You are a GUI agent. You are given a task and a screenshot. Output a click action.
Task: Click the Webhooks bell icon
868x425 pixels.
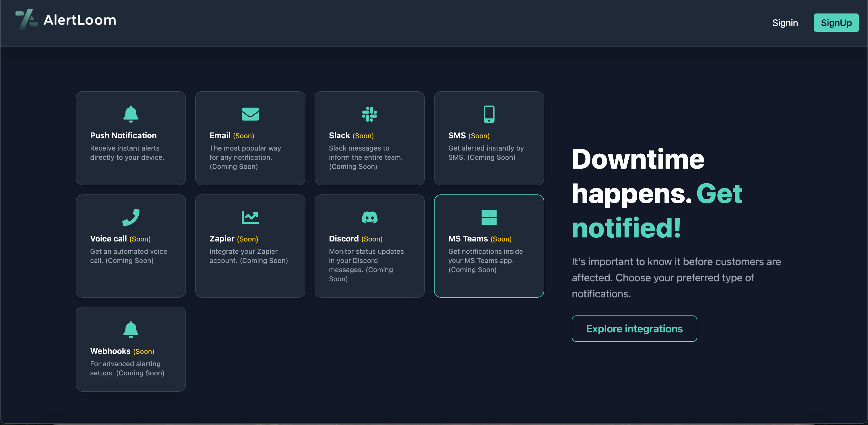131,330
